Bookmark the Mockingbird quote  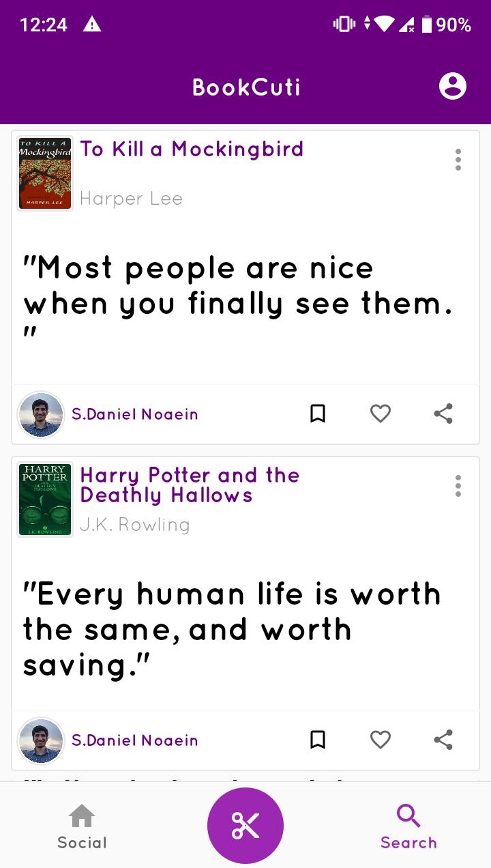click(x=318, y=414)
